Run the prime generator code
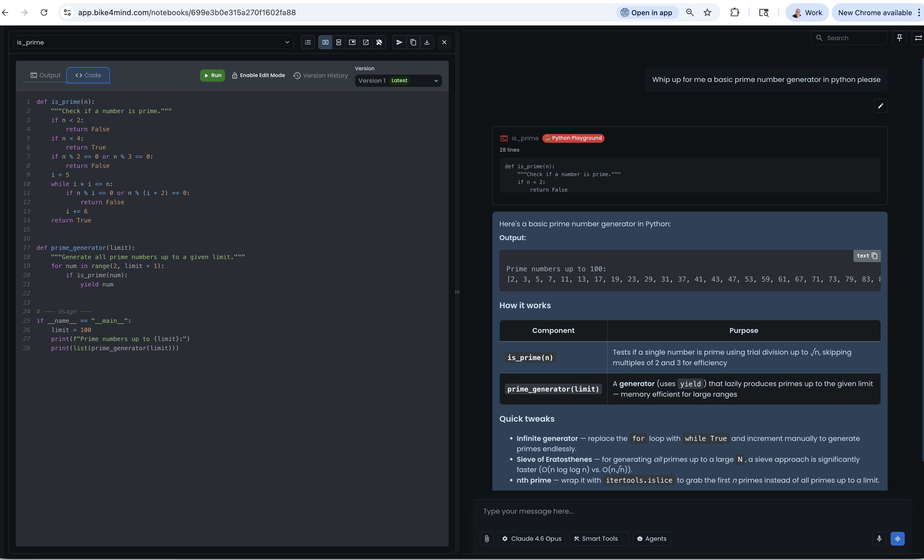Image resolution: width=924 pixels, height=560 pixels. click(x=212, y=75)
